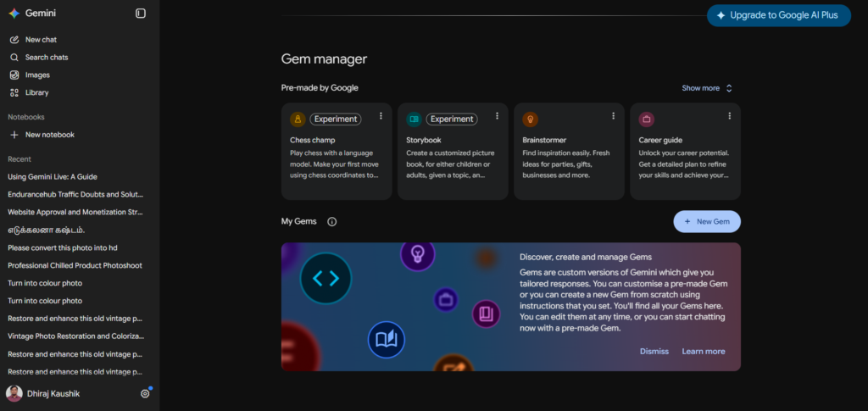Dismiss the Gems discovery banner
868x411 pixels.
click(654, 352)
